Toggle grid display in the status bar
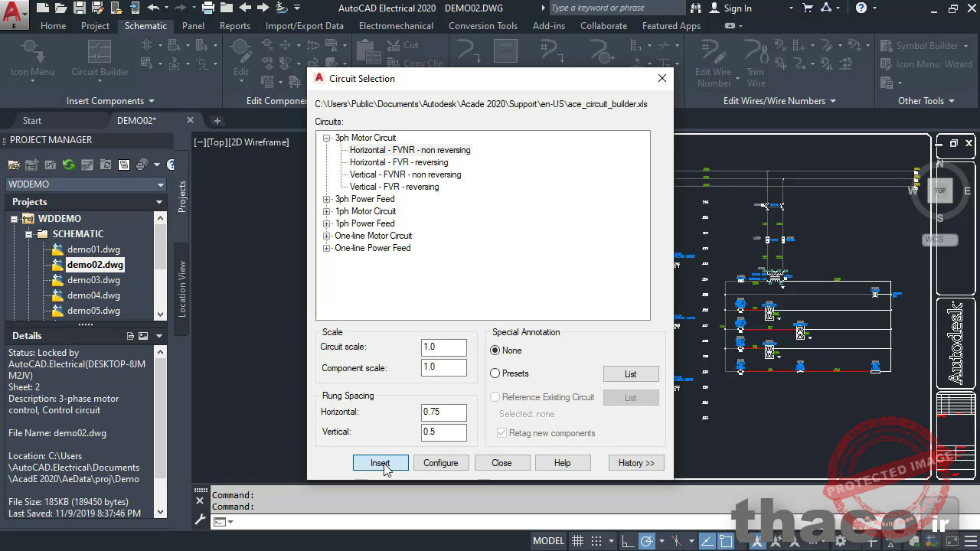Viewport: 980px width, 551px height. (x=577, y=541)
